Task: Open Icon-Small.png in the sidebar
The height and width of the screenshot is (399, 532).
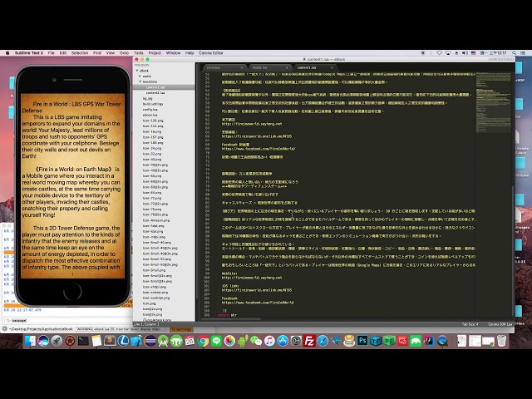Action: (154, 270)
